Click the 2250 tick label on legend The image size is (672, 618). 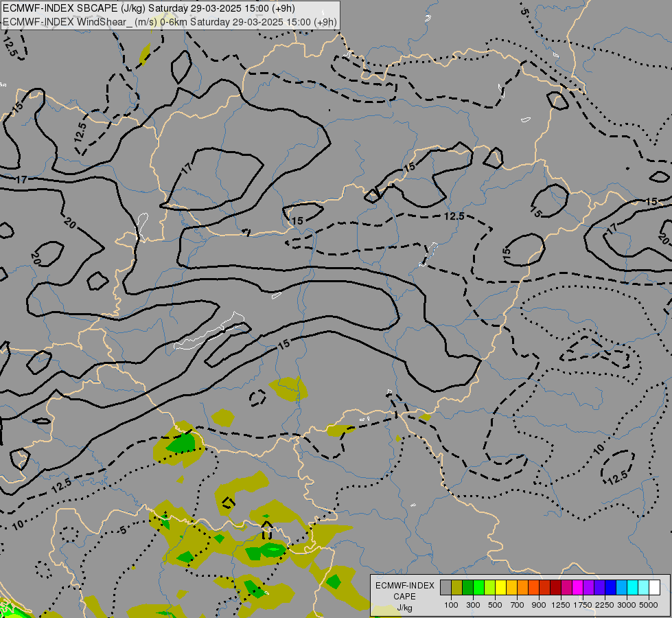click(x=605, y=605)
